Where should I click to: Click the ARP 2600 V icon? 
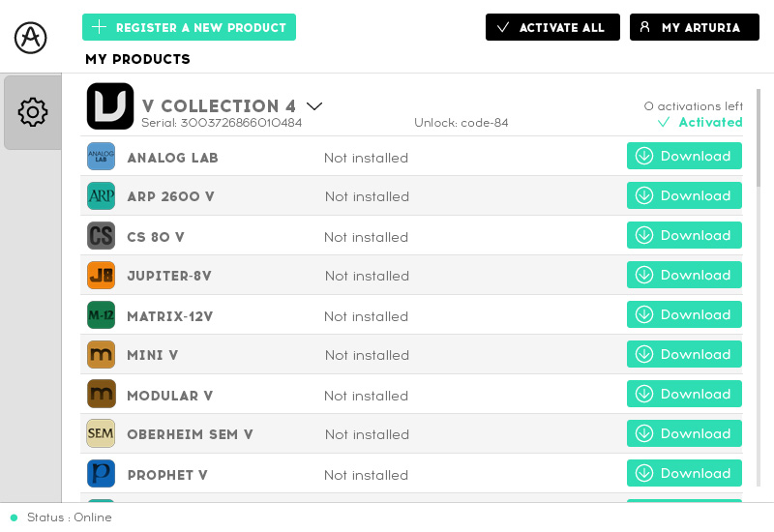(102, 196)
